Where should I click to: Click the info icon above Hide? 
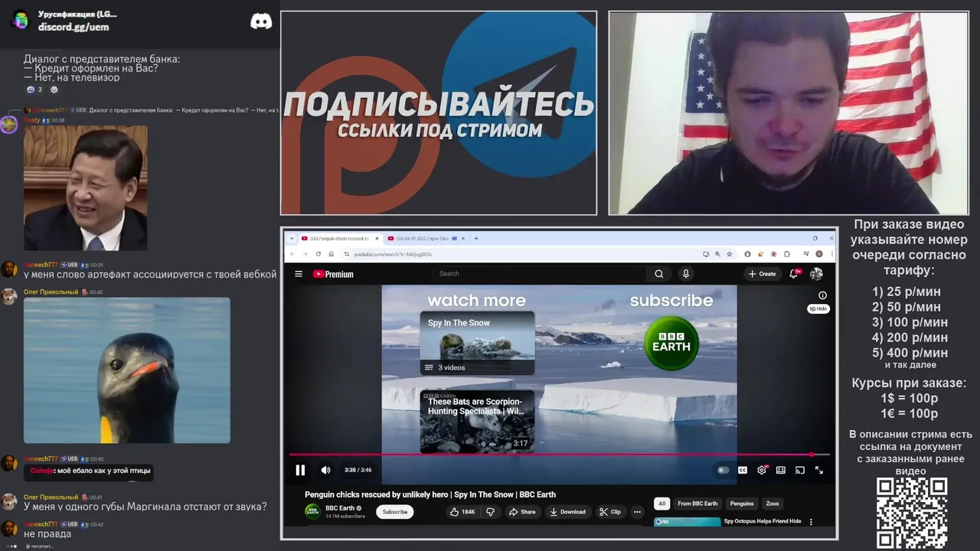pyautogui.click(x=822, y=295)
